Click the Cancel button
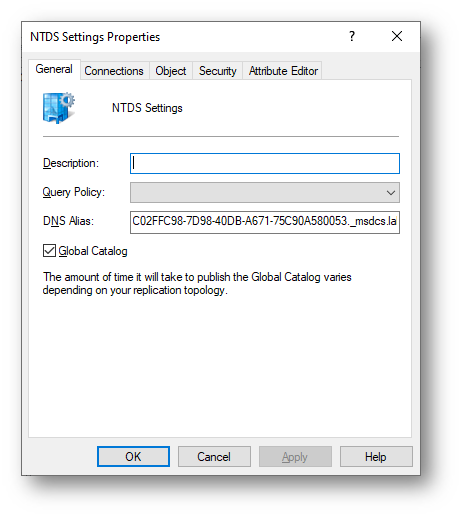463x518 pixels. [x=214, y=457]
